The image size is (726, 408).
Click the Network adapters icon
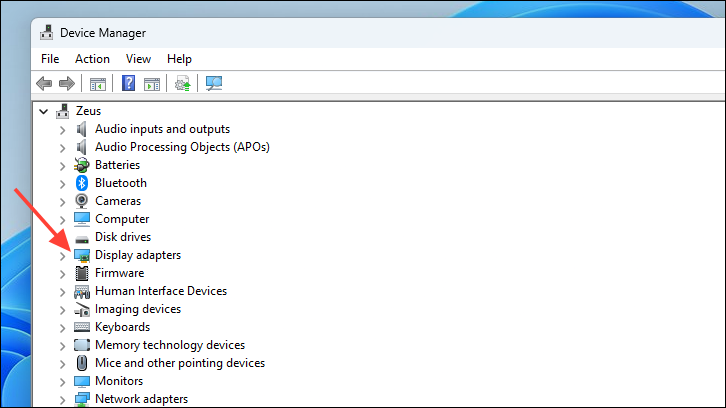(x=82, y=399)
